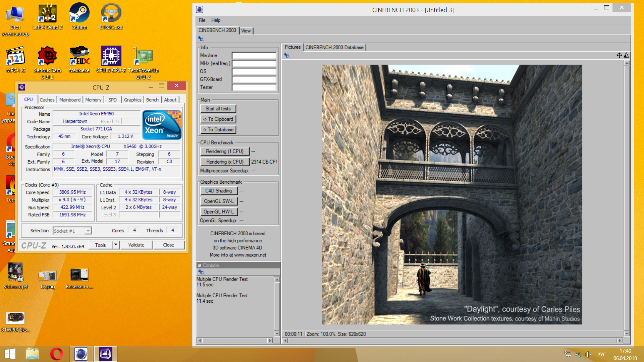
Task: Launch Opera browser from taskbar
Action: pyautogui.click(x=57, y=354)
